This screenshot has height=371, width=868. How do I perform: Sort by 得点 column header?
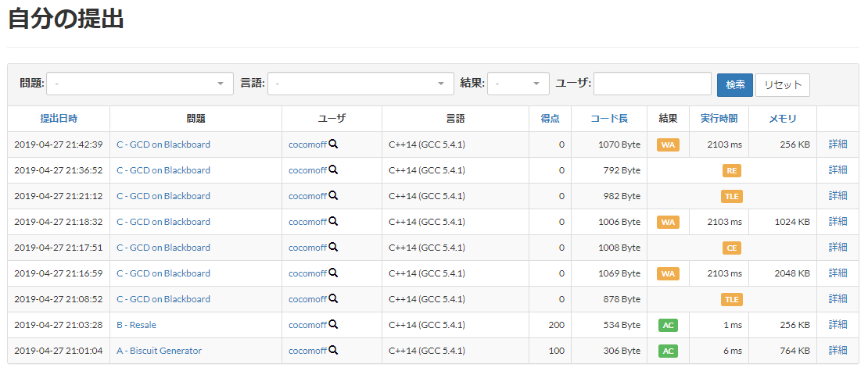pos(550,118)
